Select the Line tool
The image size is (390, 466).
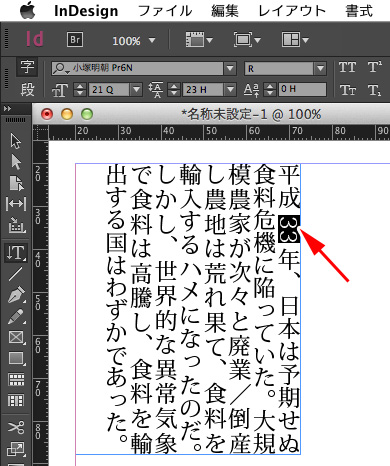pyautogui.click(x=15, y=274)
